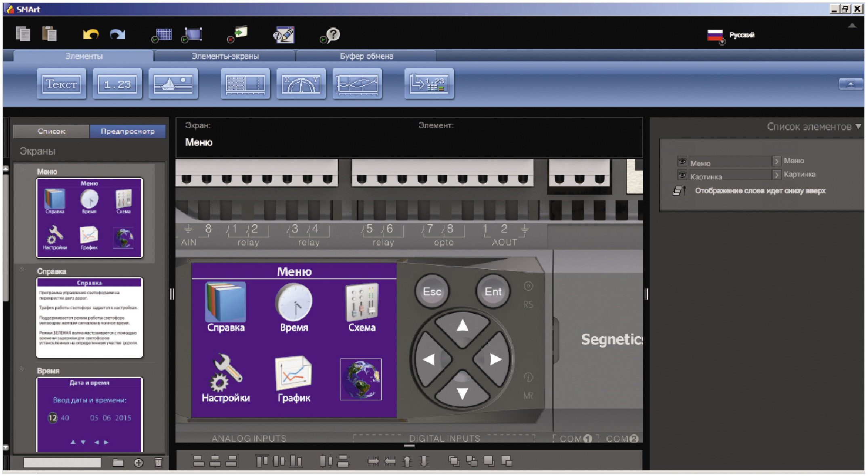
Task: Expand the Список элементов dropdown
Action: click(x=858, y=127)
